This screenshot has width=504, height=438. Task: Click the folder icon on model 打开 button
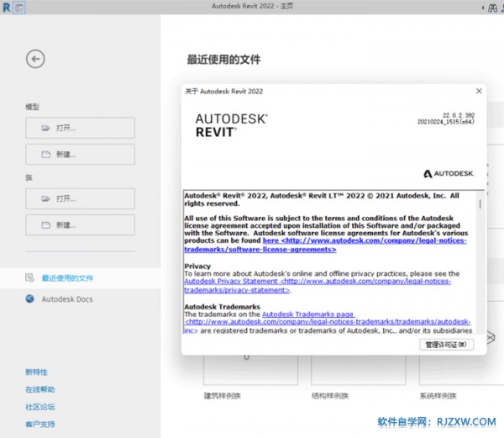pos(45,128)
